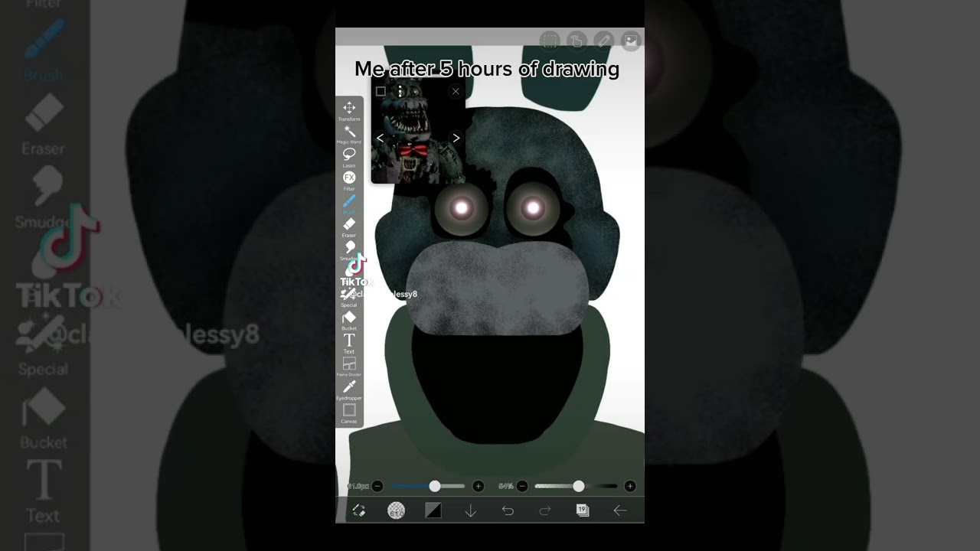
Task: Select the Text tool
Action: click(349, 344)
